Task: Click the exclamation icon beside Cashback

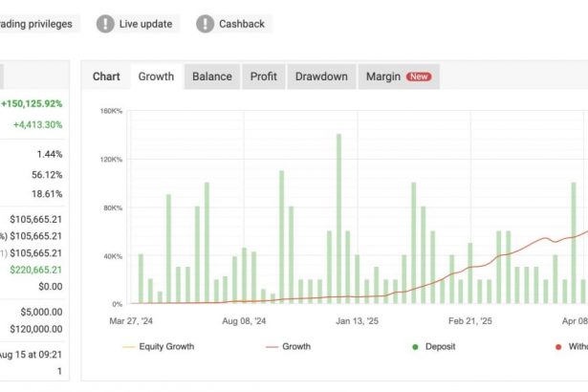Action: (x=206, y=24)
